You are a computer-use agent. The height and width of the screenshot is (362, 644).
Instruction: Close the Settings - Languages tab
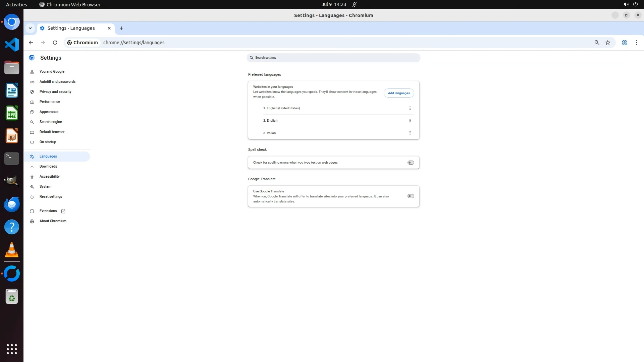coord(109,28)
